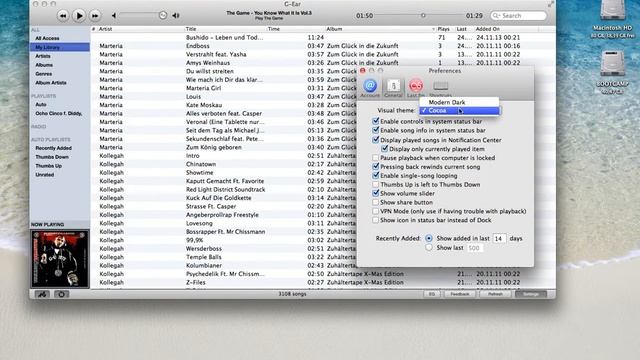This screenshot has height=360, width=640.
Task: Click the low-volume speaker icon
Action: pyautogui.click(x=114, y=16)
